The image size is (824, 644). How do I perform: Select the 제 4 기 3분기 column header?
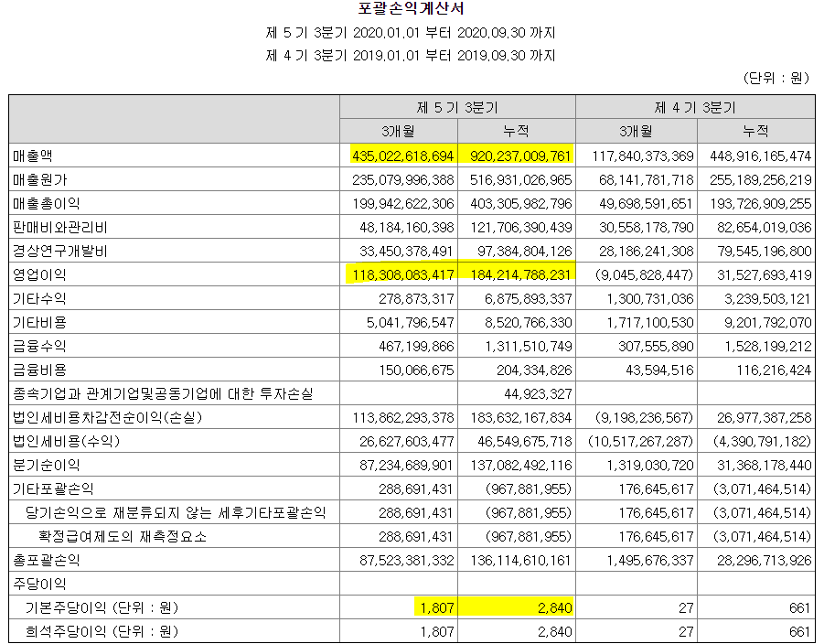click(x=695, y=107)
